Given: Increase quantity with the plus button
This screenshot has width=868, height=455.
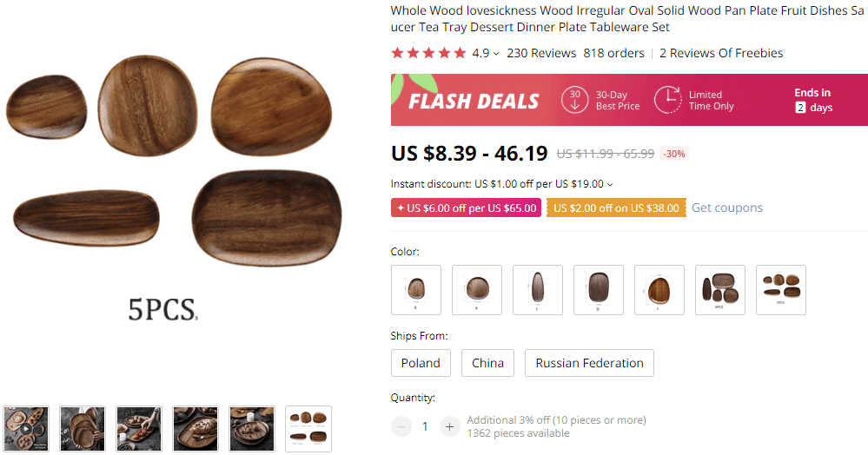Looking at the screenshot, I should (x=449, y=426).
